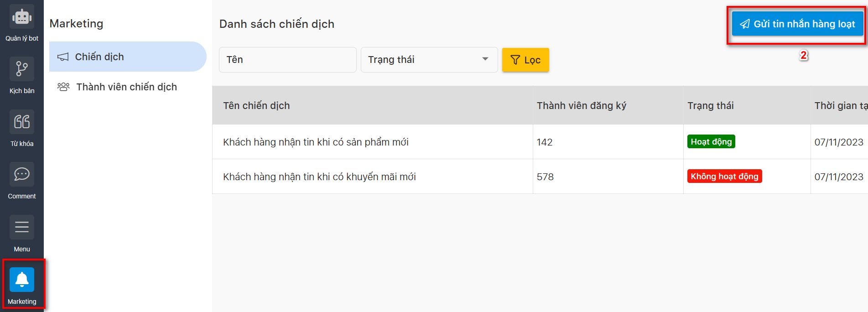Click the red Không hoạt động status badge

pos(724,177)
